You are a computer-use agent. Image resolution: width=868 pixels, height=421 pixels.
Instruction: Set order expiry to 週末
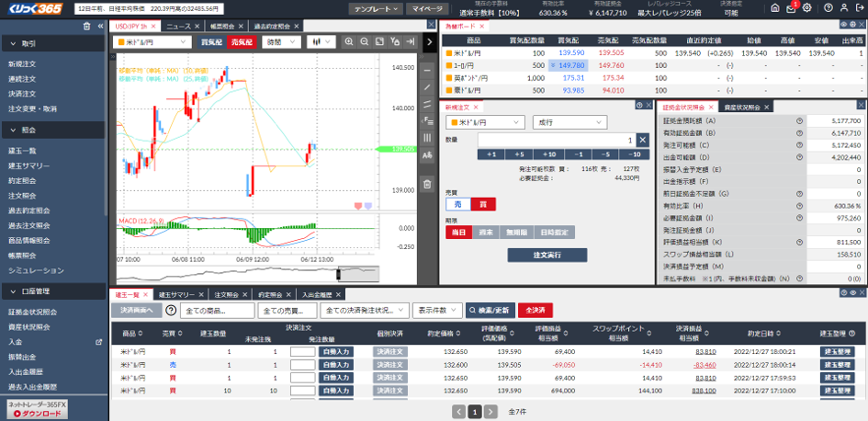point(486,233)
